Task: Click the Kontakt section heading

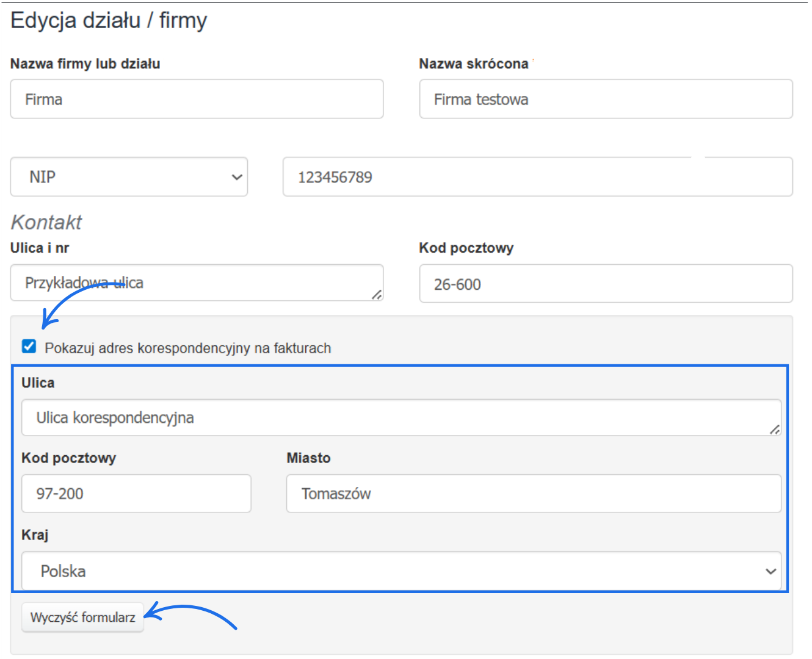Action: tap(46, 223)
